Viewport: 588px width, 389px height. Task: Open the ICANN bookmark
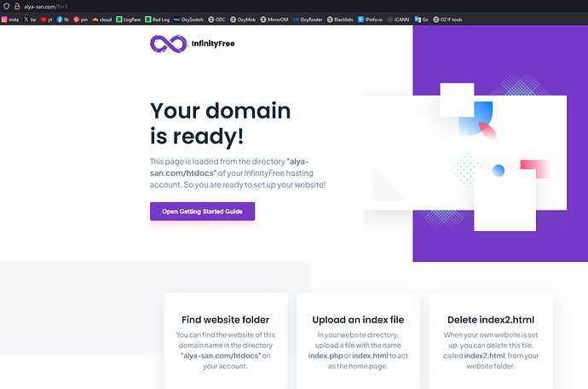click(398, 20)
